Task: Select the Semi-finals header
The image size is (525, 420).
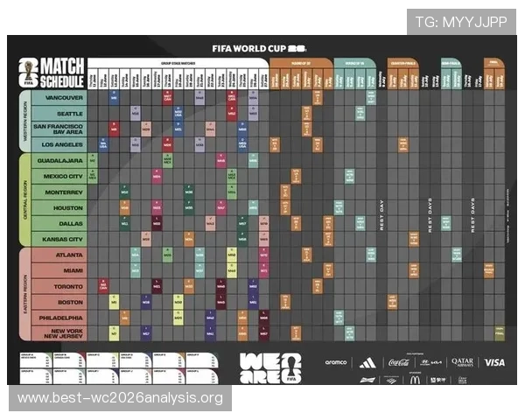Action: click(451, 63)
